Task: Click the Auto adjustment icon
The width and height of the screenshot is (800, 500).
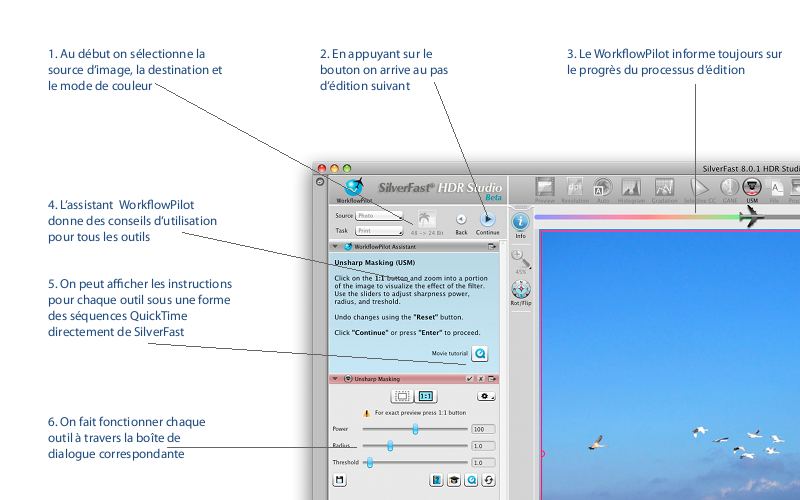Action: pos(603,187)
